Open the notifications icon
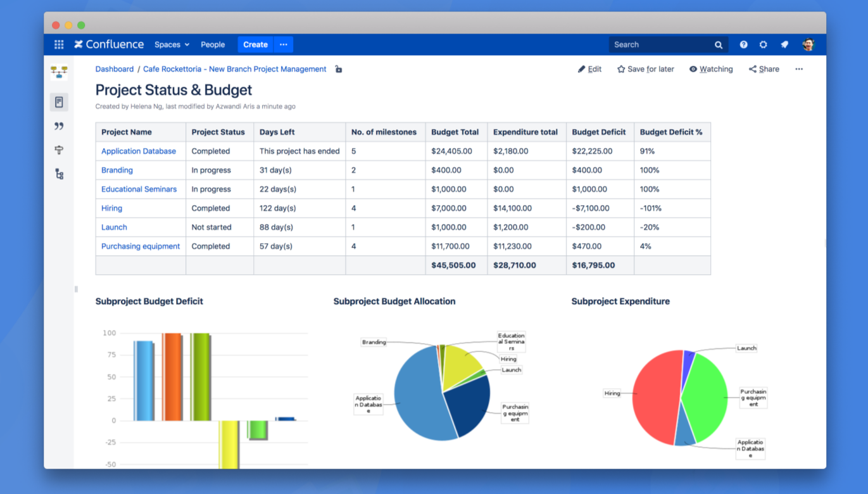 coord(784,44)
